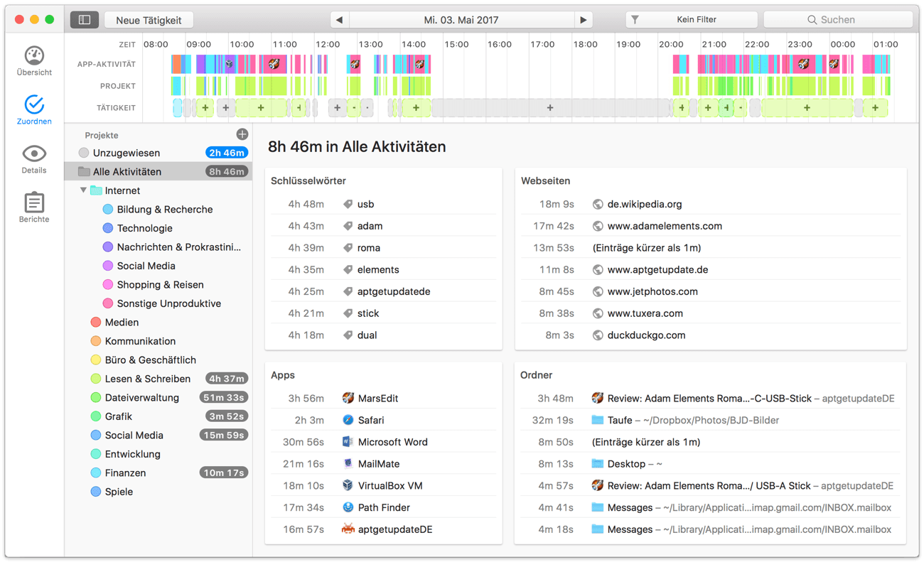Open the Kein Filter dropdown
The image size is (924, 562).
[692, 20]
